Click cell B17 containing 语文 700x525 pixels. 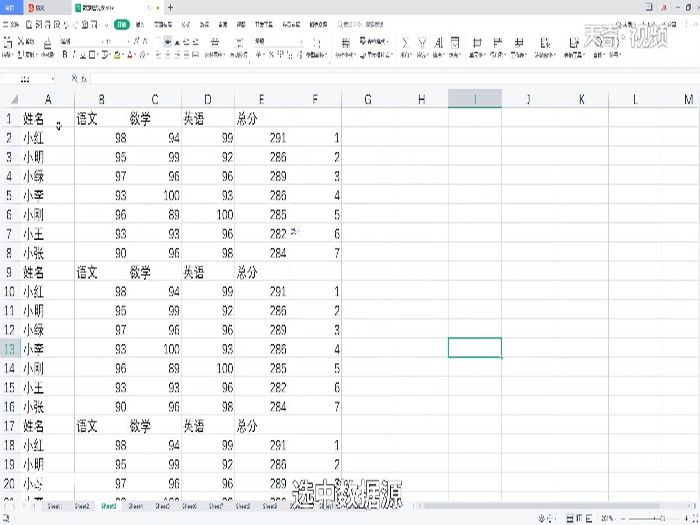[x=101, y=425]
